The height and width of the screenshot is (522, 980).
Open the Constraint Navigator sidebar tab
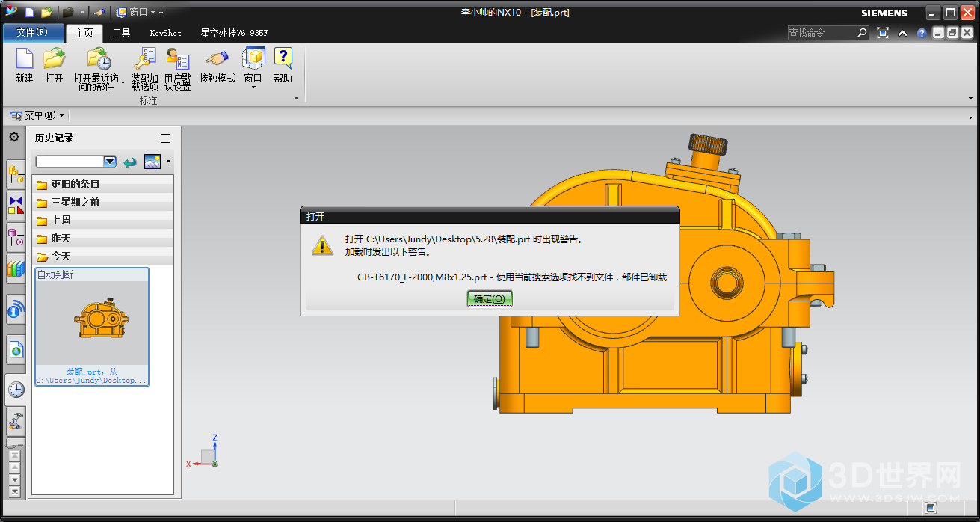pos(15,205)
